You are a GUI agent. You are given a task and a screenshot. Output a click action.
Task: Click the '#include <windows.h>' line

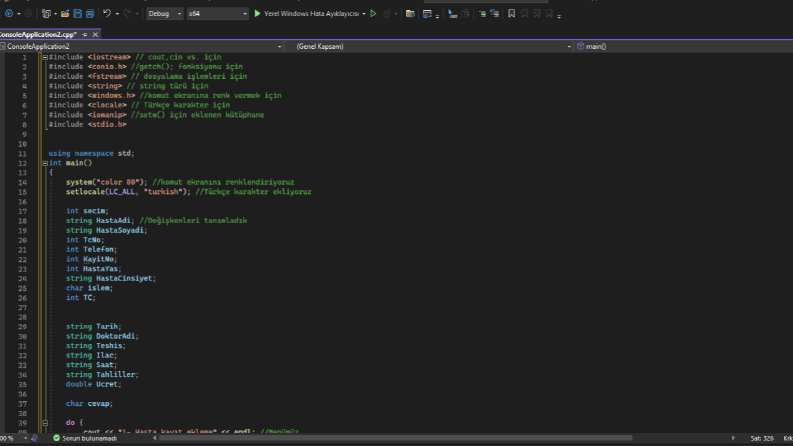(x=92, y=96)
